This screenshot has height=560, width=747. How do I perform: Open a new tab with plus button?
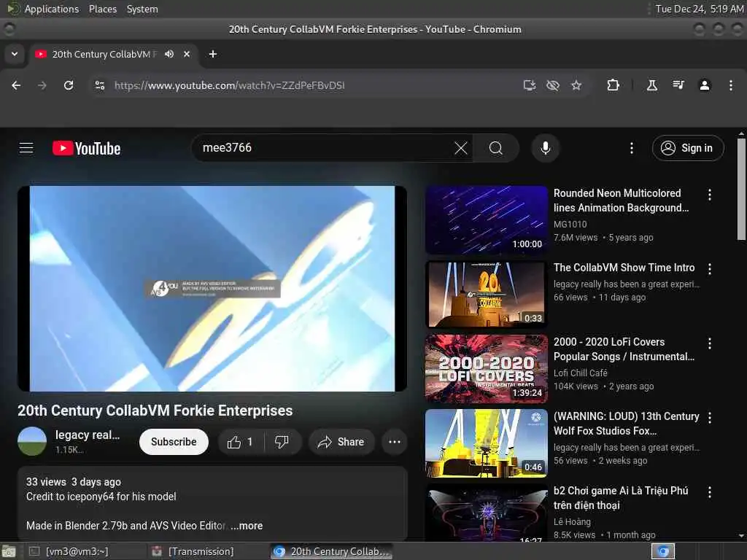(213, 54)
